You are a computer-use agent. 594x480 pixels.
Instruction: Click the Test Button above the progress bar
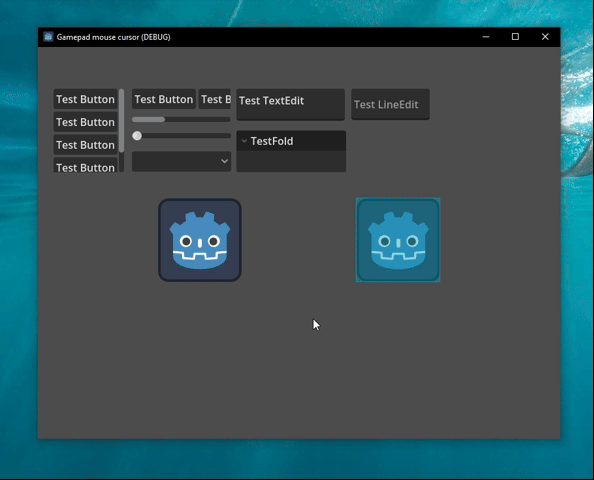(164, 99)
